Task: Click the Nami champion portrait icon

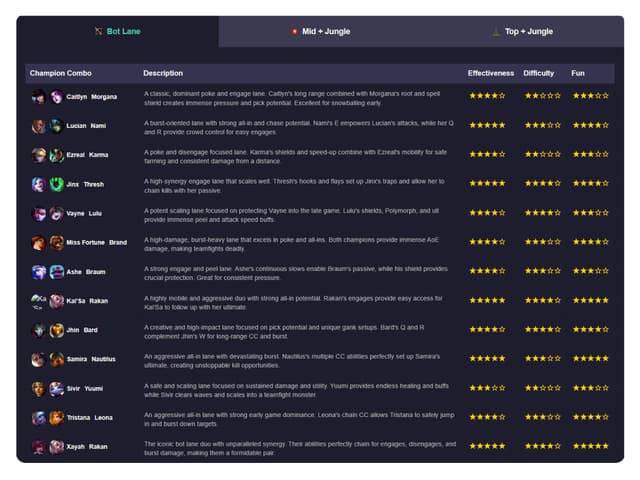Action: tap(56, 126)
